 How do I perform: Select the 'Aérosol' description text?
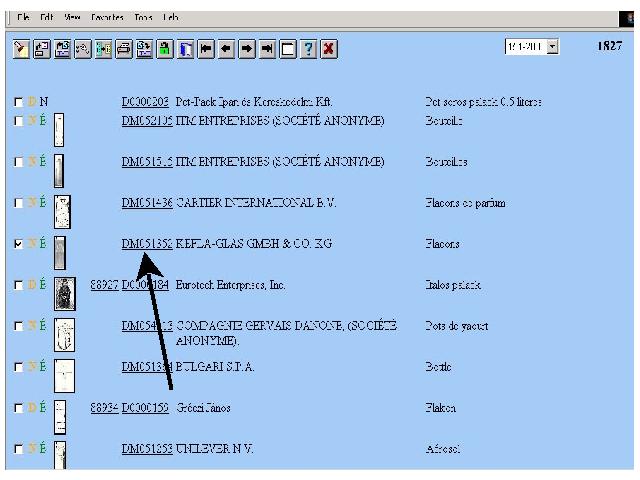click(443, 449)
